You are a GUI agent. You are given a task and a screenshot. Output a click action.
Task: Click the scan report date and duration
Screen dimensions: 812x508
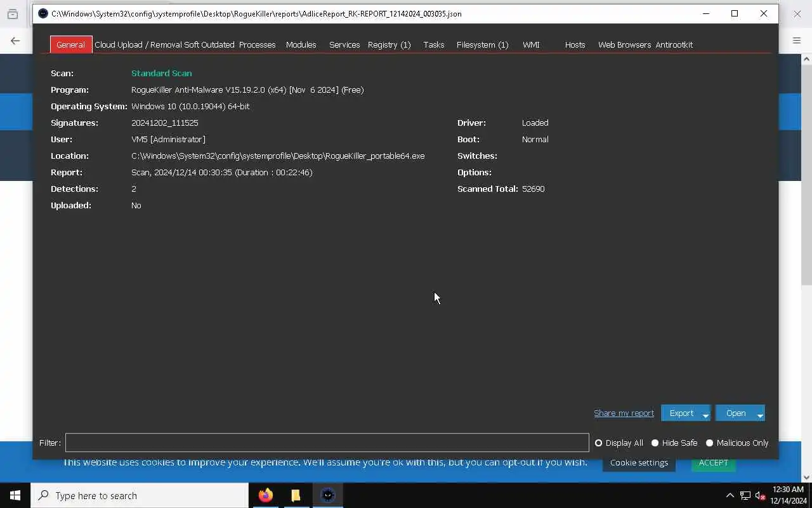pyautogui.click(x=221, y=173)
